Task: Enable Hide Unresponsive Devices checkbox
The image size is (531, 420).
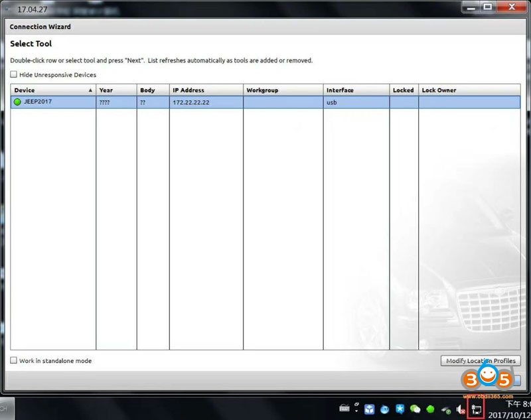Action: [14, 75]
